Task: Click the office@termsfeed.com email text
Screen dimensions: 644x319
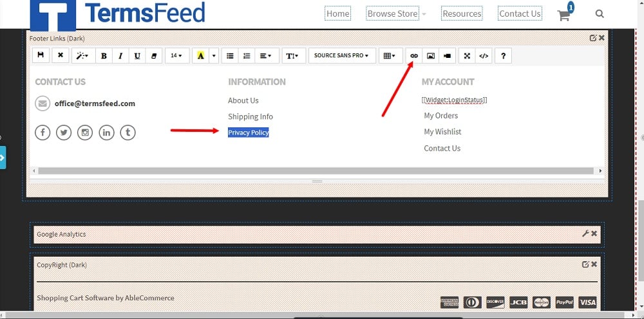Action: coord(95,104)
